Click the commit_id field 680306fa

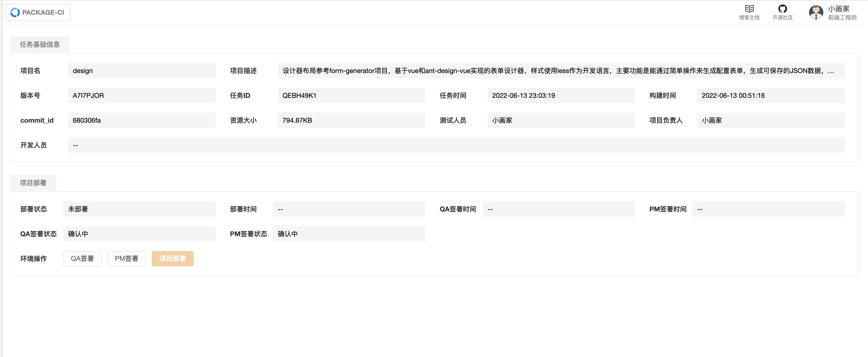[x=141, y=120]
